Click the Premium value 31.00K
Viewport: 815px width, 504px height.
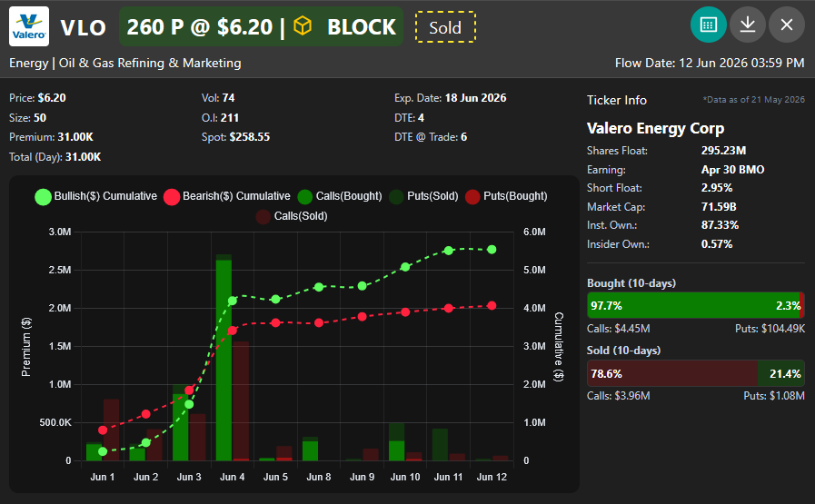pyautogui.click(x=75, y=137)
